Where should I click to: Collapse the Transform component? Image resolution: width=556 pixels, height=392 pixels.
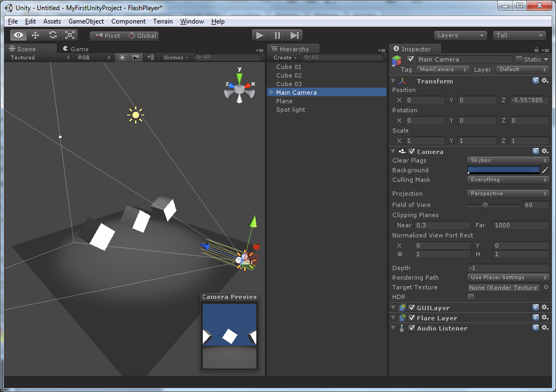[394, 81]
